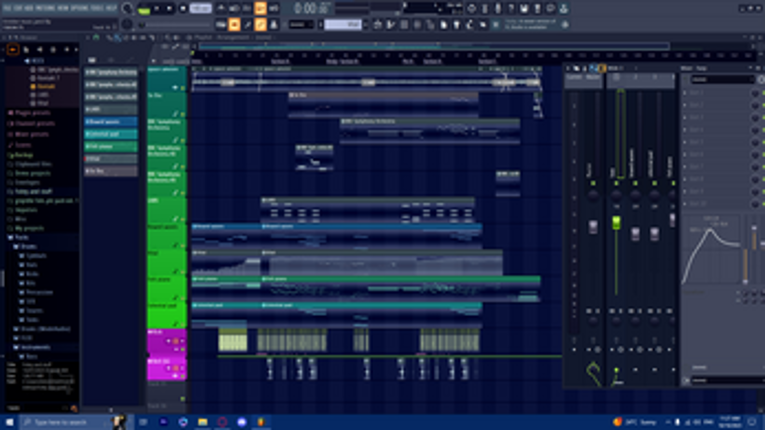Expand the Packs folder in the browser
This screenshot has height=430, width=765.
pyautogui.click(x=22, y=237)
